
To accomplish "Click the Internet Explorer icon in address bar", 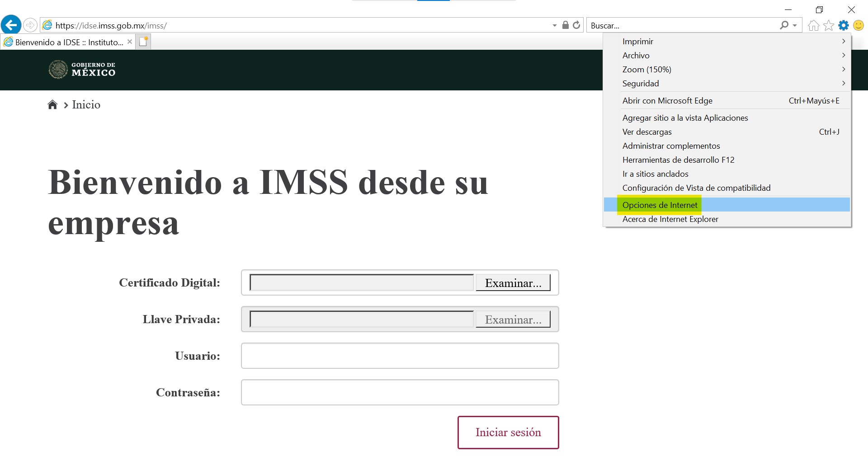I will point(47,25).
